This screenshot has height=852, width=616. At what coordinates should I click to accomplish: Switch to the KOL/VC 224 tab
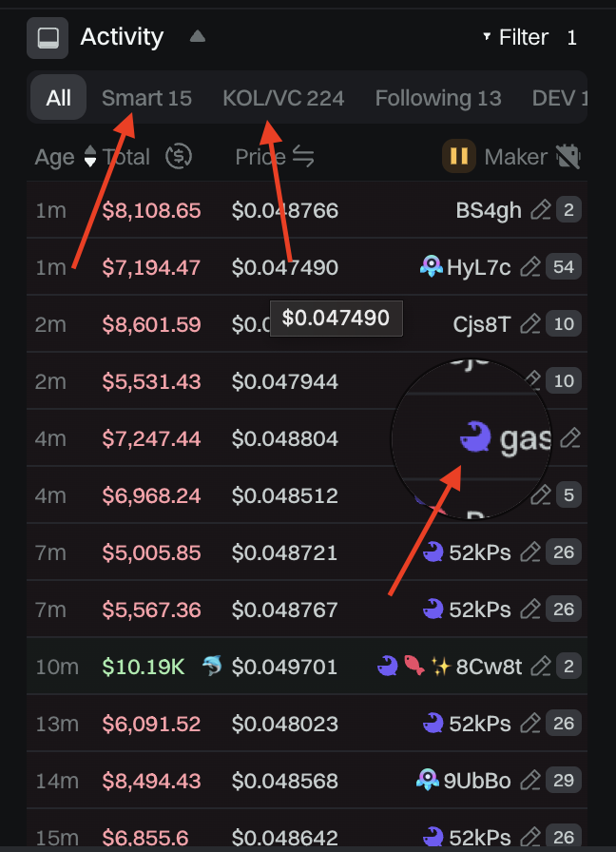click(x=283, y=98)
